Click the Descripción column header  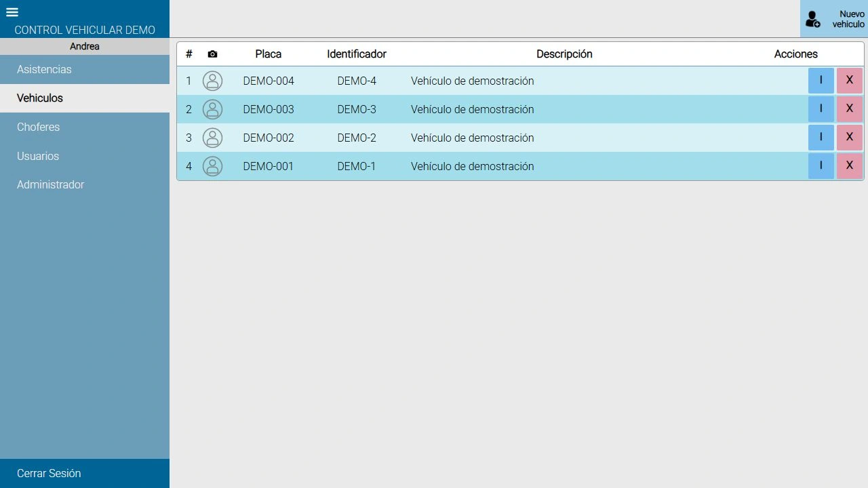click(x=564, y=54)
